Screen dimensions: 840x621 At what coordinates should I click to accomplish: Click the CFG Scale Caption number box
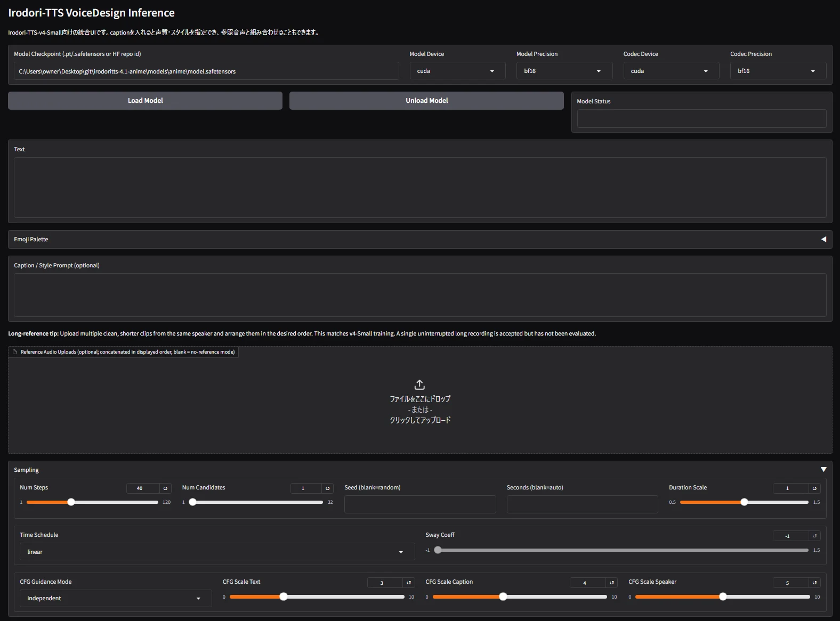(x=588, y=583)
